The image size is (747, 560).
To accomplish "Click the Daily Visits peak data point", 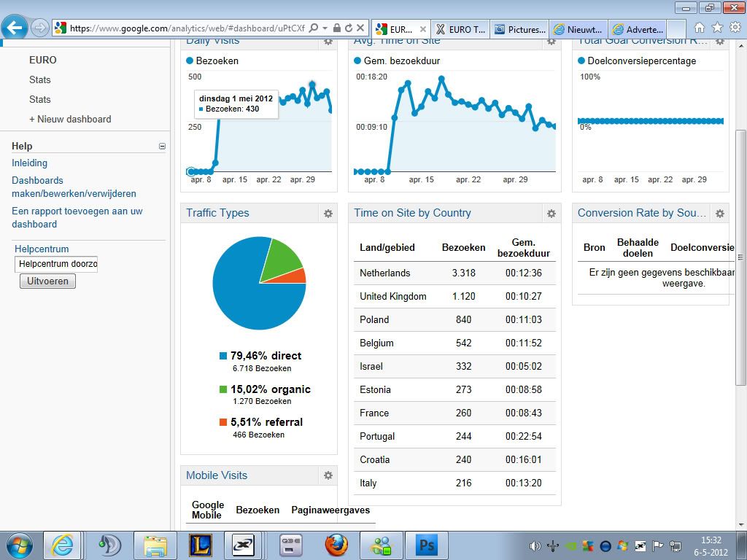I will coord(312,85).
